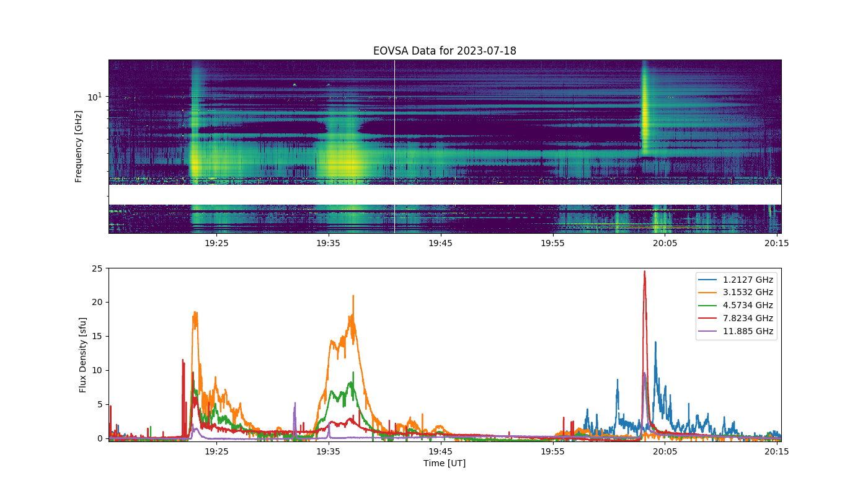Click the 3.1532 GHz legend entry
Viewport: 868px width, 496px height.
(x=737, y=293)
